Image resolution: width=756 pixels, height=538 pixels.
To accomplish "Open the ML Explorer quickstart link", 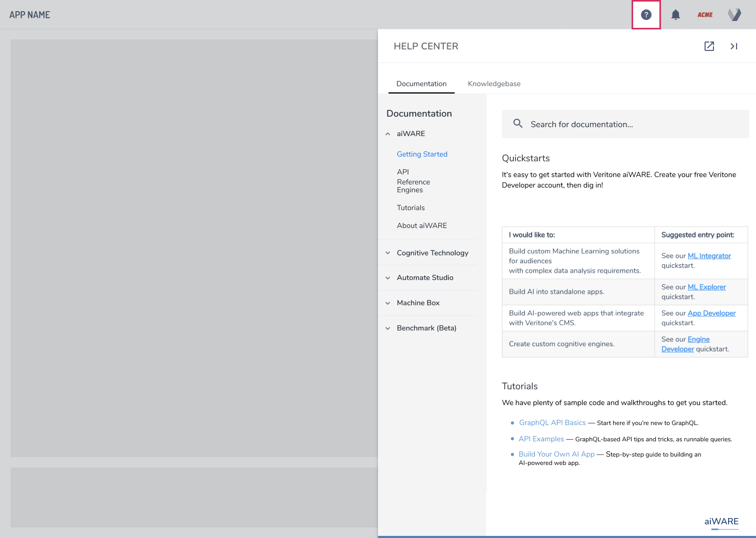I will [x=707, y=287].
